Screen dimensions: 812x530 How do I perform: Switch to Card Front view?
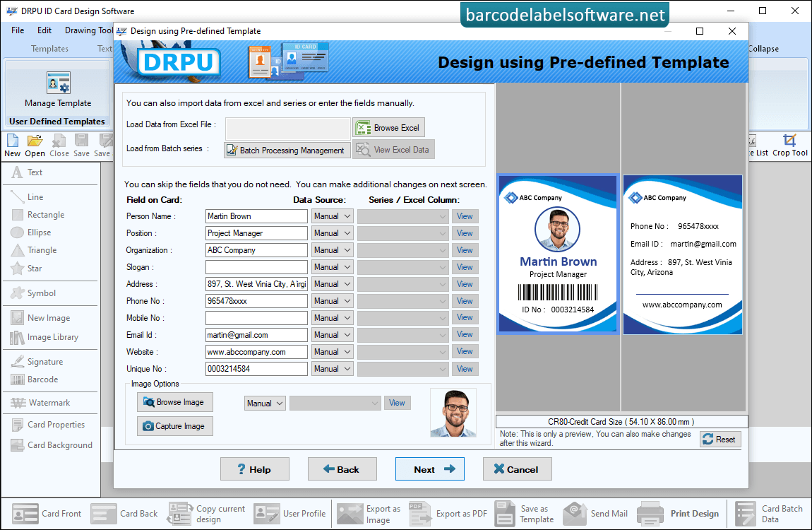(x=47, y=514)
